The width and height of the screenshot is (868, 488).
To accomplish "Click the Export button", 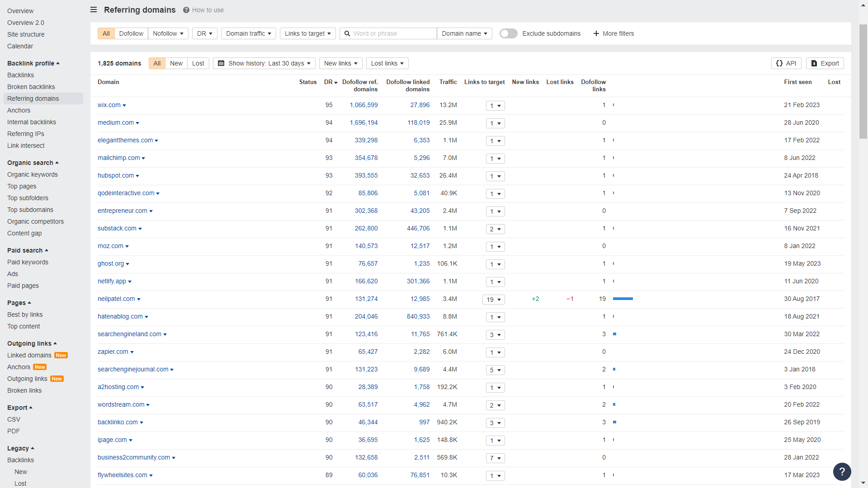I will (x=825, y=63).
